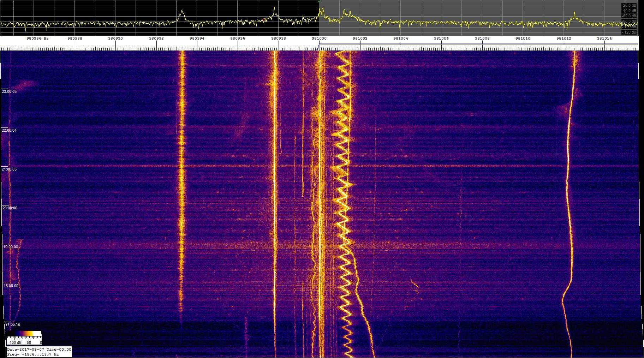Select the 21:00:05 time marker
Screen dimensions: 644x358
(x=9, y=169)
